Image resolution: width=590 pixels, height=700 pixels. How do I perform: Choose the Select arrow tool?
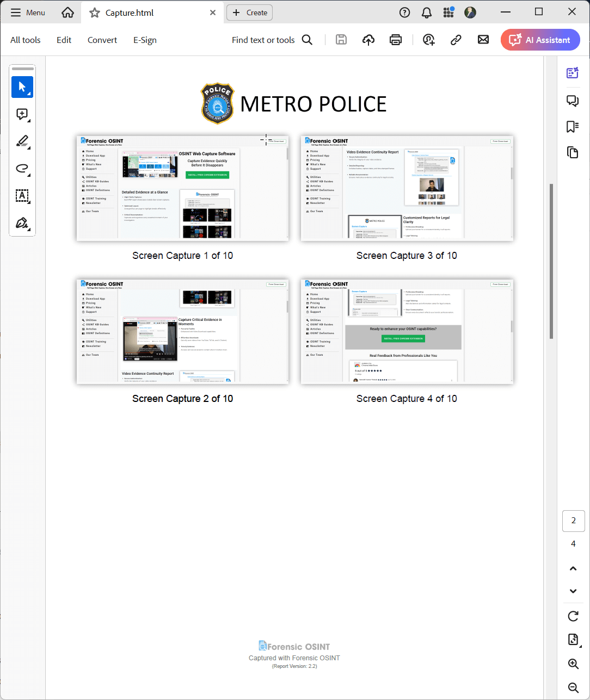[22, 87]
